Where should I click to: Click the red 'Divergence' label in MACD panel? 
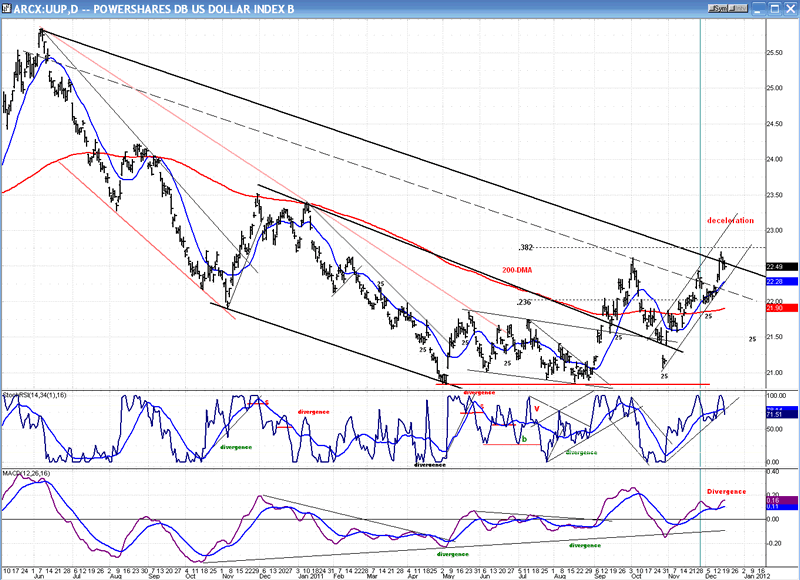(726, 491)
